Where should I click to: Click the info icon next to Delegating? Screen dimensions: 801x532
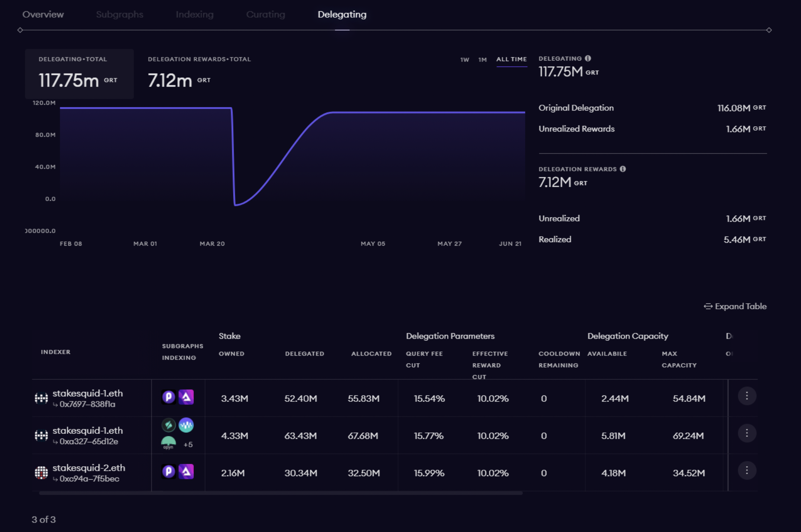point(588,58)
